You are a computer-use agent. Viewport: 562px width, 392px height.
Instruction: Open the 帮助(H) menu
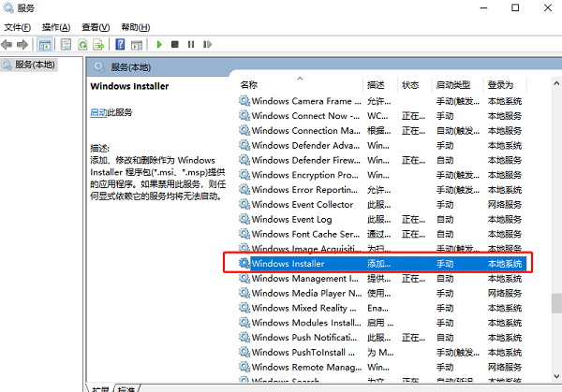tap(136, 27)
